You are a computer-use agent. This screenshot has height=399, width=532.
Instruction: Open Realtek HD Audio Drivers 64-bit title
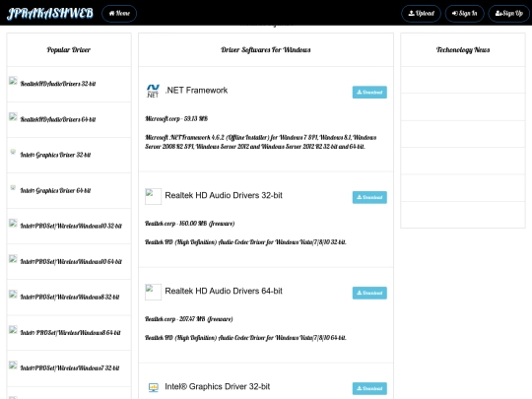point(224,291)
